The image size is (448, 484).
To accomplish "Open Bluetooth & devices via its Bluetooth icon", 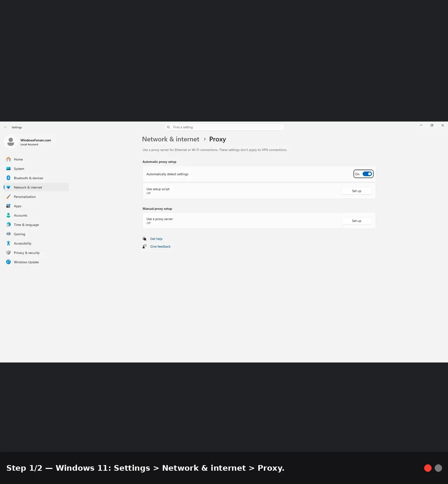I will (8, 178).
